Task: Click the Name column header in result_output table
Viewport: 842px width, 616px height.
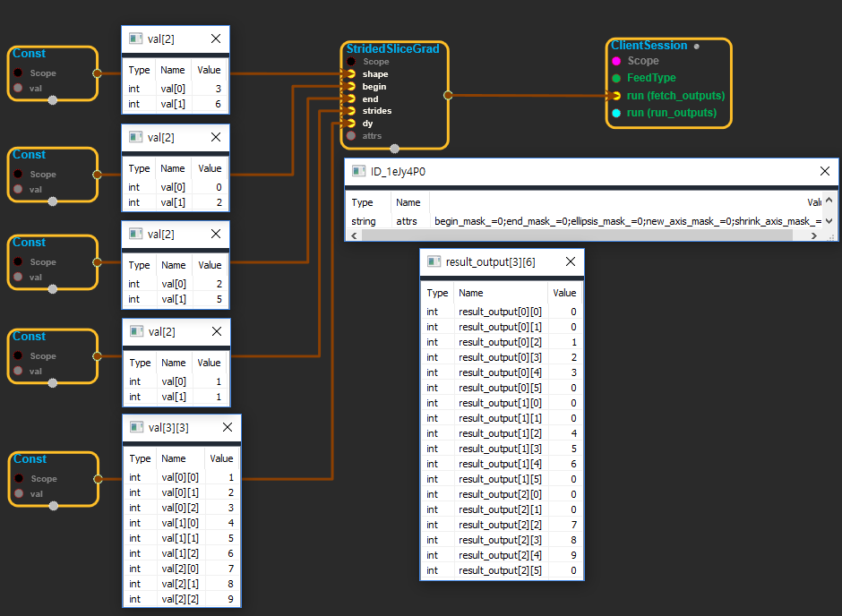Action: coord(470,293)
